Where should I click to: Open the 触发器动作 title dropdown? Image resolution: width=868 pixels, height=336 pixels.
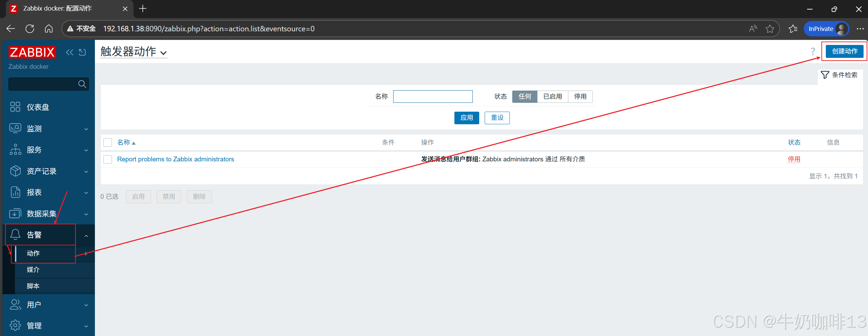[x=134, y=52]
